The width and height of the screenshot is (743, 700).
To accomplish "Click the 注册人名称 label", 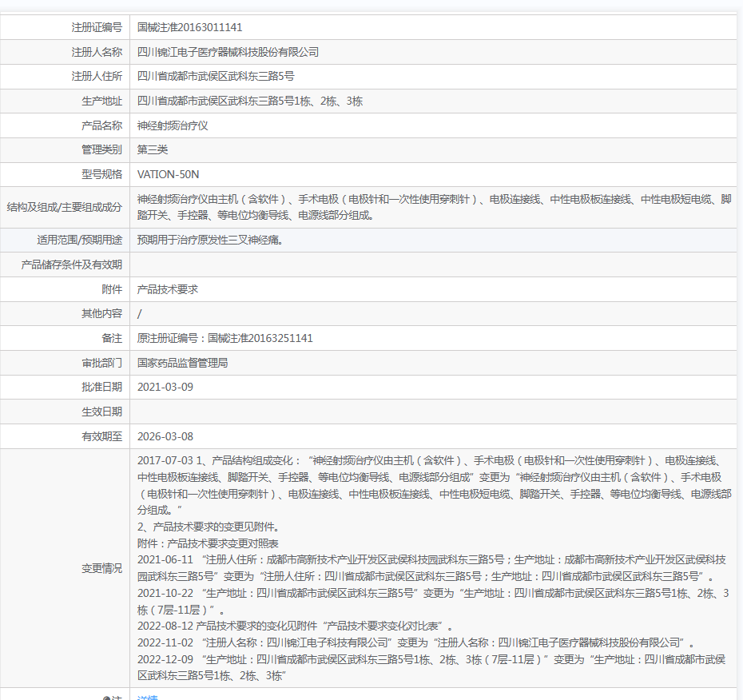I will coord(97,52).
